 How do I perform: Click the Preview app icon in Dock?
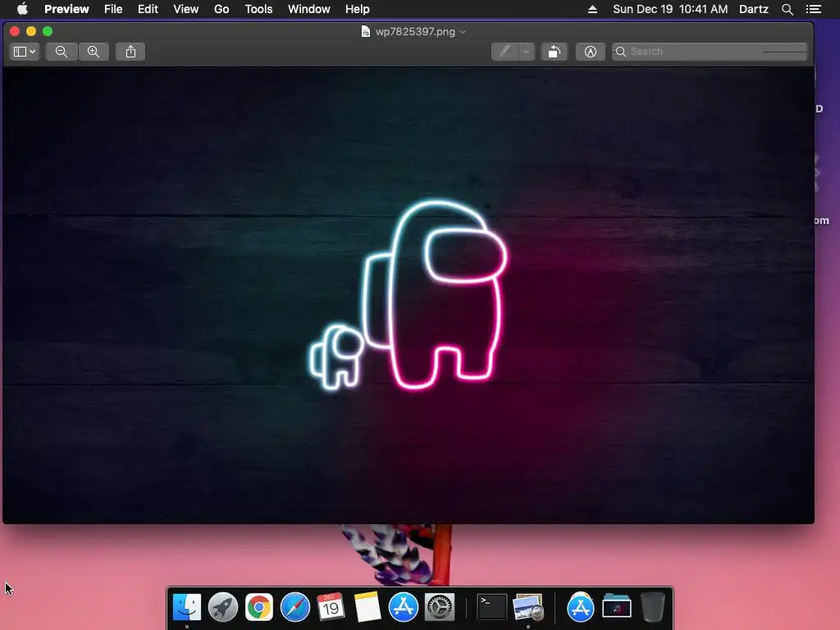tap(528, 608)
